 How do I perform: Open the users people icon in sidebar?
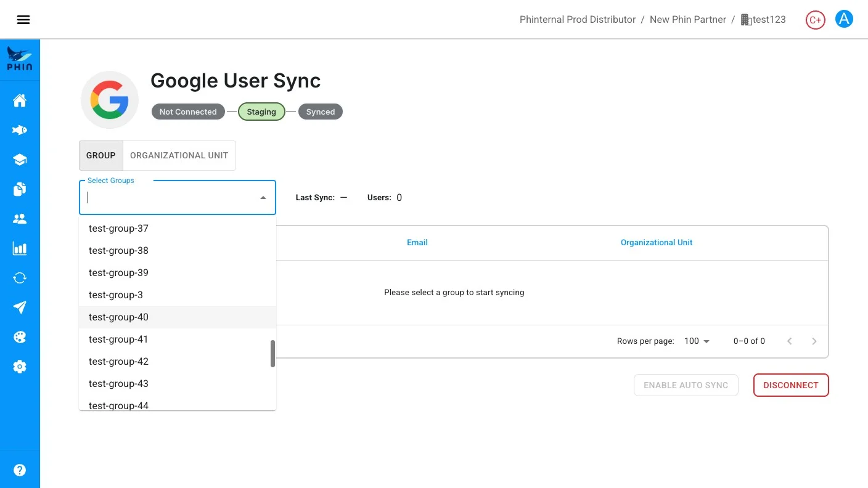point(20,219)
